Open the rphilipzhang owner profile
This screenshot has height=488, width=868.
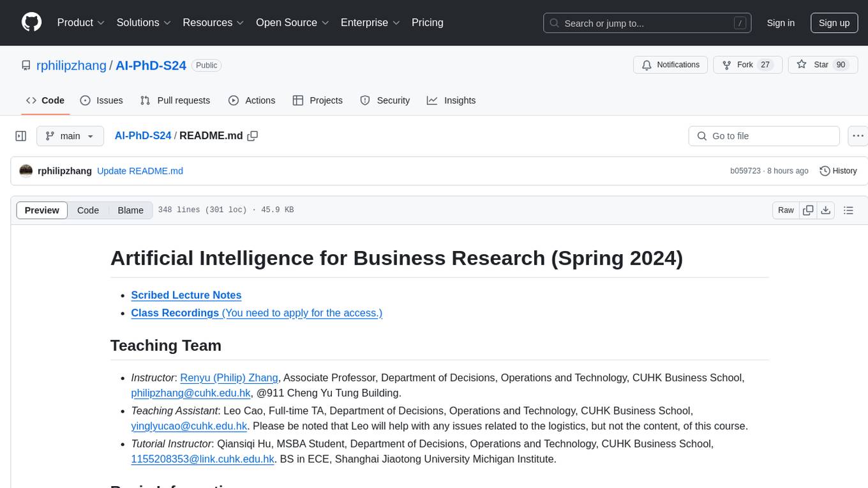(72, 65)
